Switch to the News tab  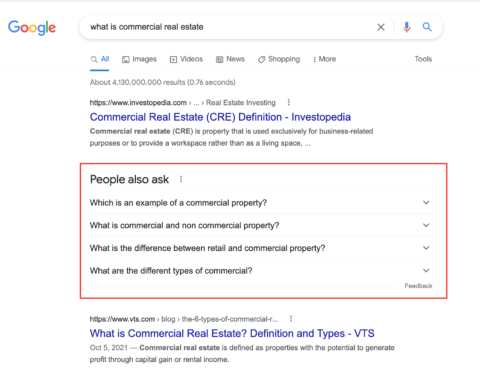(x=230, y=59)
